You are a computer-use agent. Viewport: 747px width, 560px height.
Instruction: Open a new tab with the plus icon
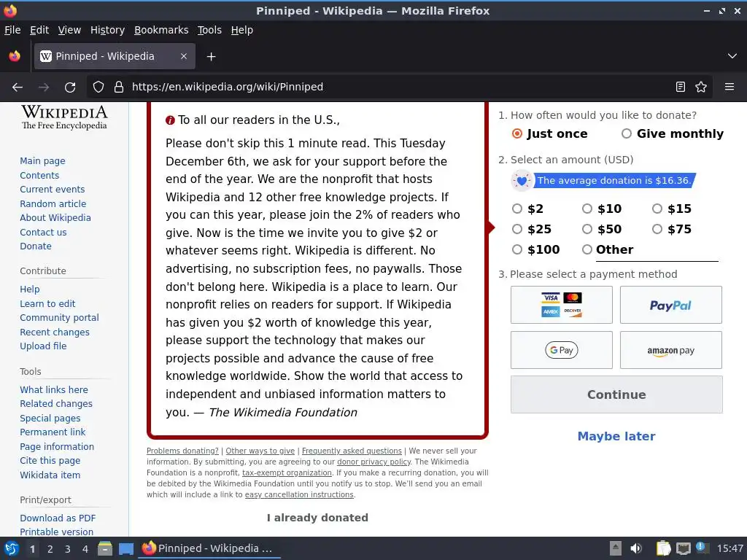point(211,57)
